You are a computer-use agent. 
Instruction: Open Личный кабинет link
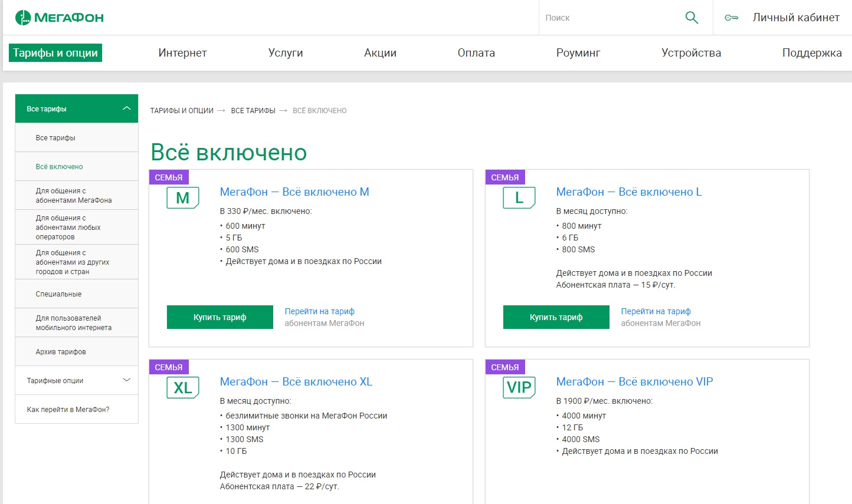[x=796, y=18]
